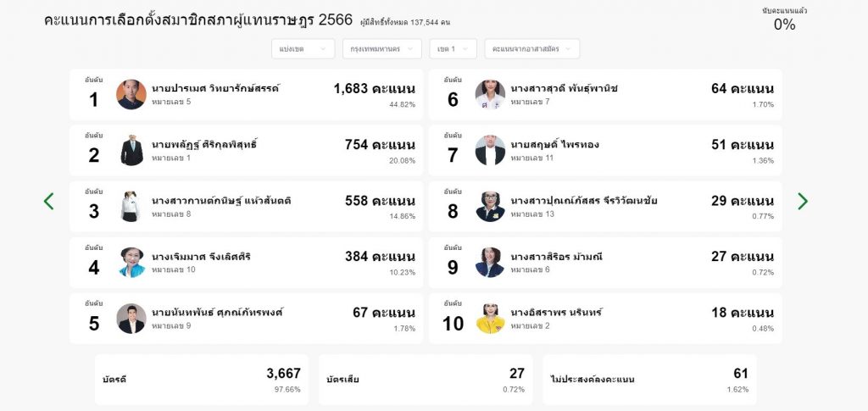This screenshot has height=411, width=868.
Task: Click the photo of rank 1 candidate
Action: [131, 95]
